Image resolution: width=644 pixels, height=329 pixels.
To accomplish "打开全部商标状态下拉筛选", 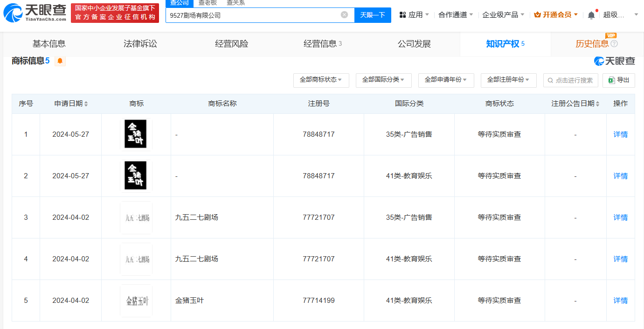I will [320, 80].
